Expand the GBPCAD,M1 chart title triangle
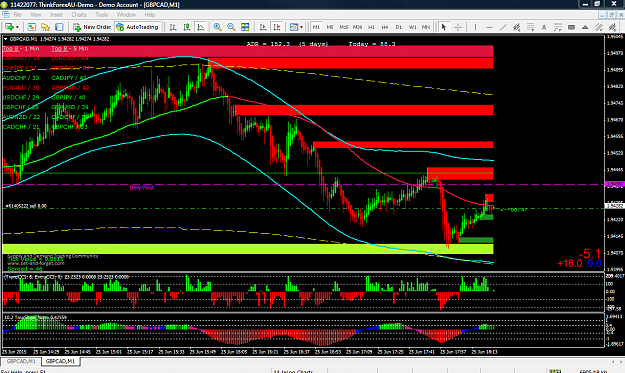Viewport: 625px width, 373px height. tap(6, 39)
